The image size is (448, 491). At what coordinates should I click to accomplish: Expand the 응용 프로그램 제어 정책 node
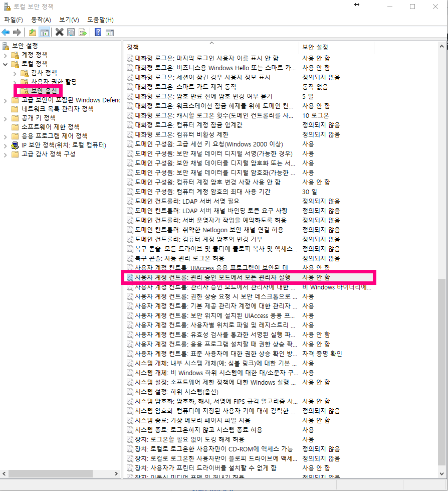tap(6, 137)
